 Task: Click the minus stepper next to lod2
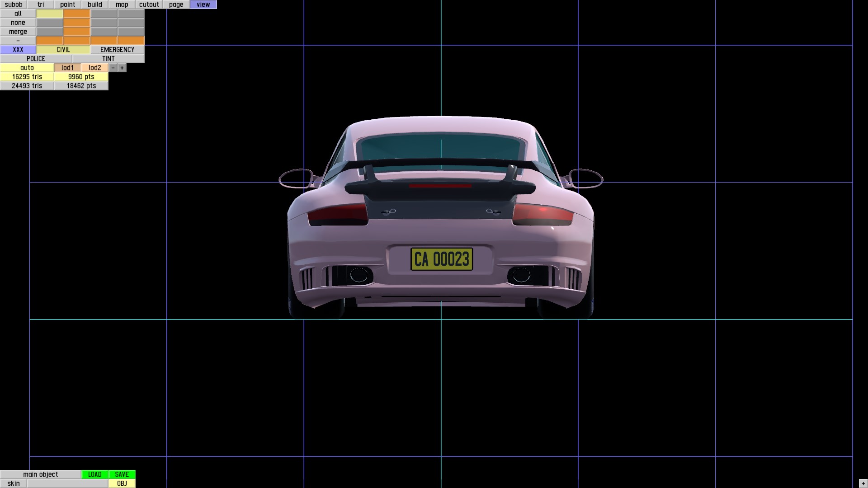click(113, 68)
